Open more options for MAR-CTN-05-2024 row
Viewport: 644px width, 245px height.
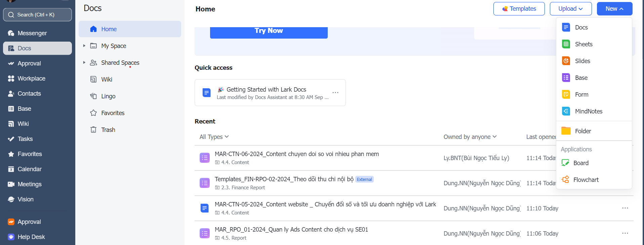(625, 208)
